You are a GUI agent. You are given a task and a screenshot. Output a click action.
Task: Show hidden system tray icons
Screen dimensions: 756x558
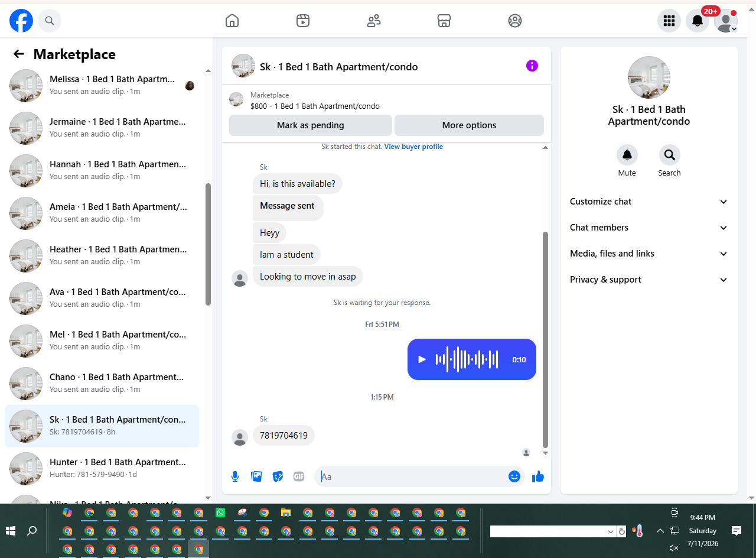[660, 531]
